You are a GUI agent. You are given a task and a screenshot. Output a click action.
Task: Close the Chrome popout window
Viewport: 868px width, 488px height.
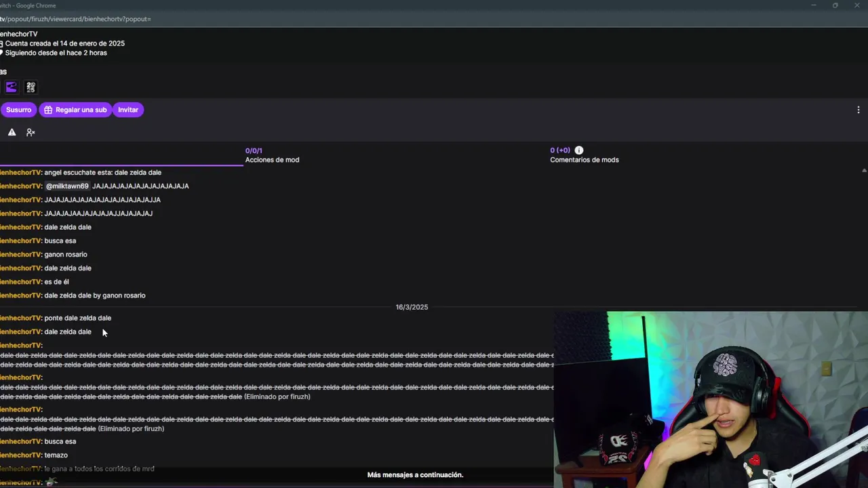click(x=856, y=5)
